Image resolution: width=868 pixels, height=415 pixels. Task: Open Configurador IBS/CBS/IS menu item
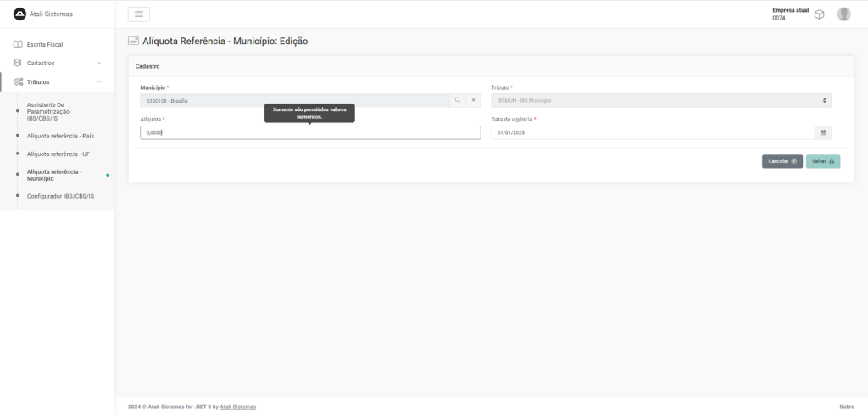pyautogui.click(x=60, y=196)
